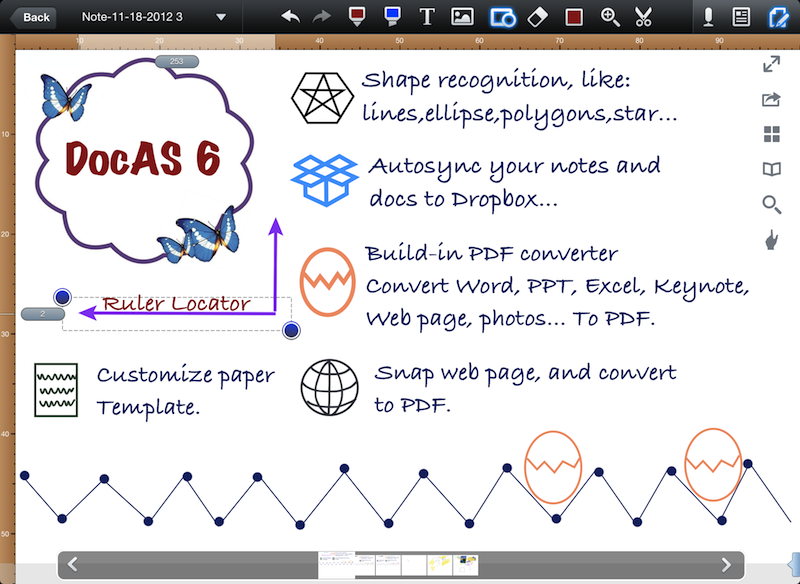
Task: Select the purple vertical arrow drawing
Action: pyautogui.click(x=276, y=265)
